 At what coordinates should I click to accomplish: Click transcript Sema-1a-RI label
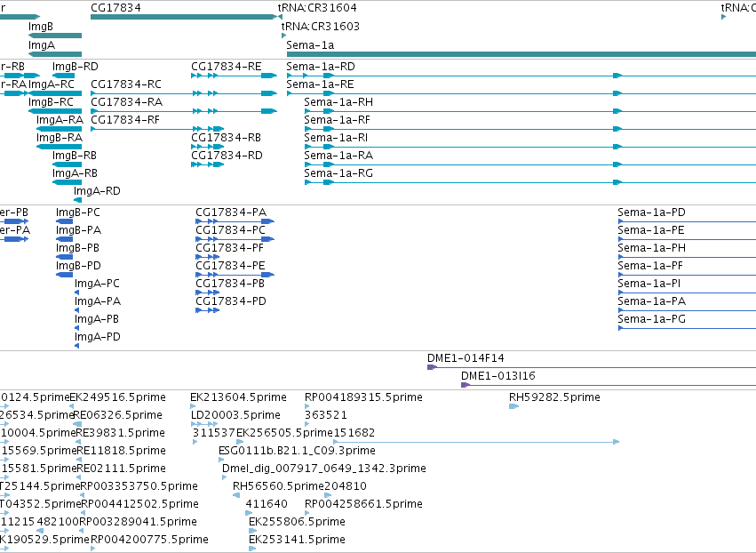[336, 138]
